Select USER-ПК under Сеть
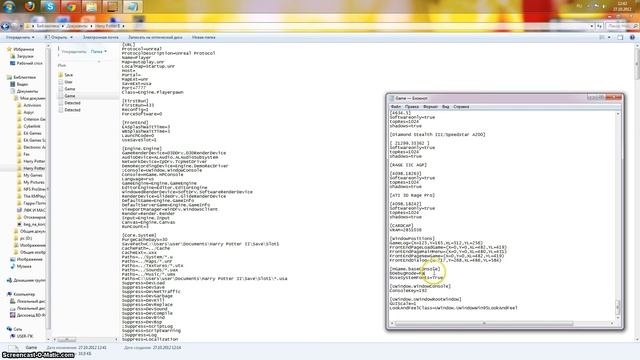Image resolution: width=640 pixels, height=360 pixels. (x=22, y=336)
